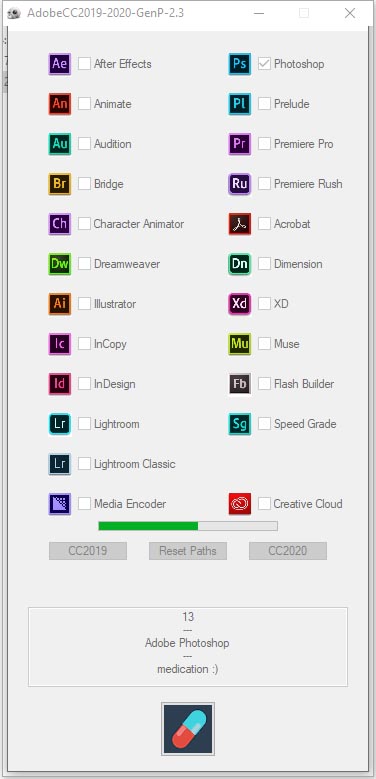
Task: Enable the Premiere Pro checkbox
Action: click(264, 144)
